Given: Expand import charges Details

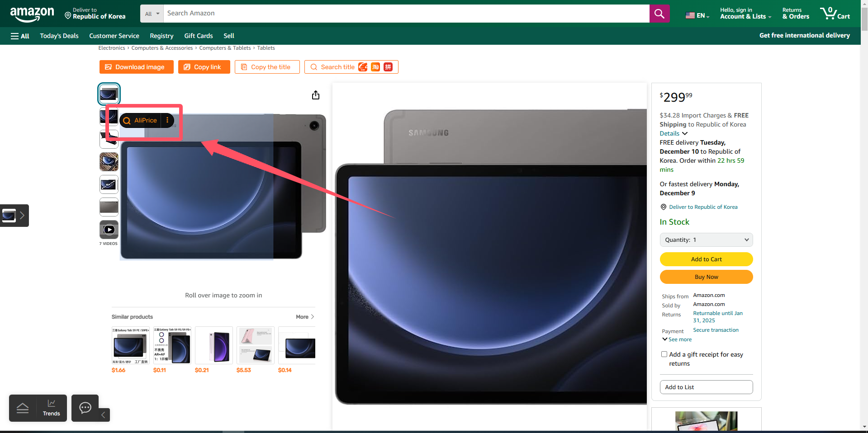Looking at the screenshot, I should click(674, 133).
